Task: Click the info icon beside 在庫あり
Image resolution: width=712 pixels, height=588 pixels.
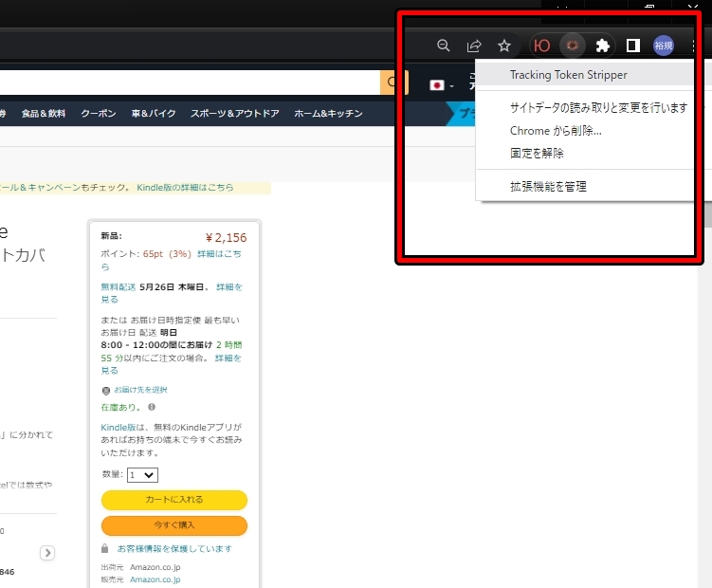Action: 152,407
